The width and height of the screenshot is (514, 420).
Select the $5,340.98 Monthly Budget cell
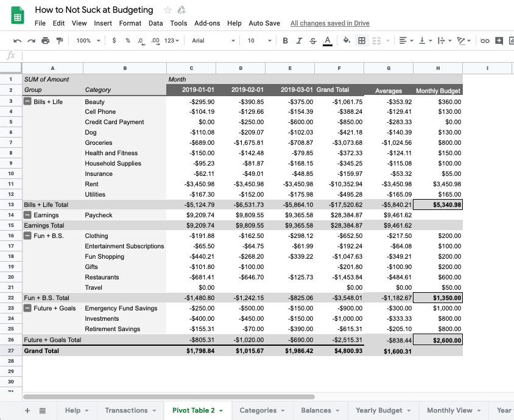438,205
